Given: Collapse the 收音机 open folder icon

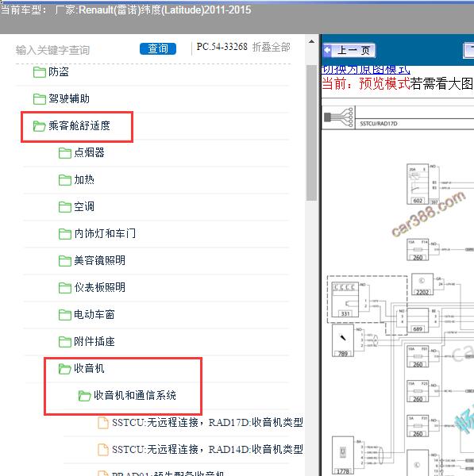Looking at the screenshot, I should click(x=65, y=369).
